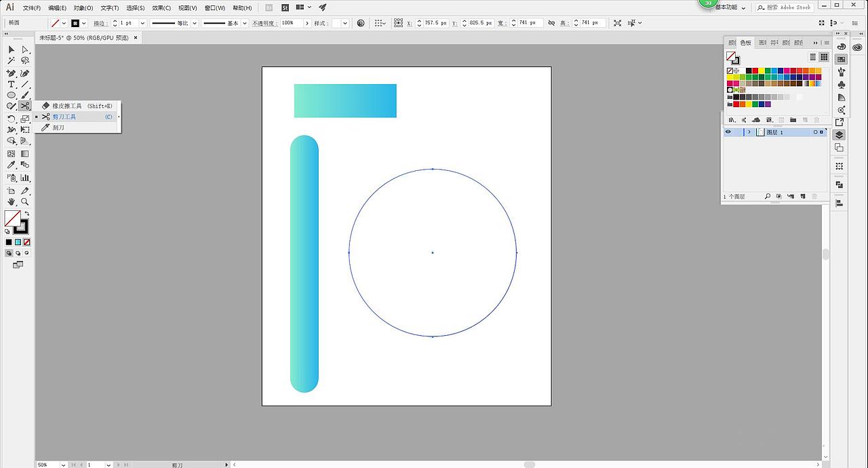
Task: Swap fill and stroke arrows
Action: [x=26, y=213]
